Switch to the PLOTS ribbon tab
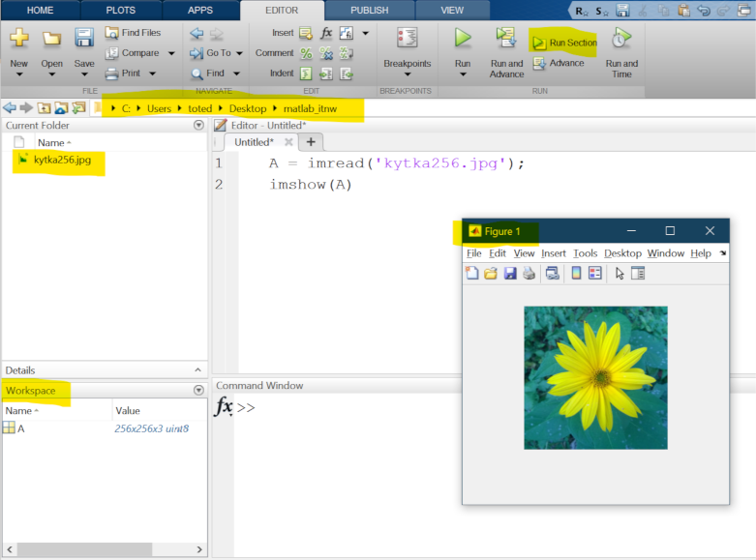Screen dimensions: 756x560 coord(121,10)
